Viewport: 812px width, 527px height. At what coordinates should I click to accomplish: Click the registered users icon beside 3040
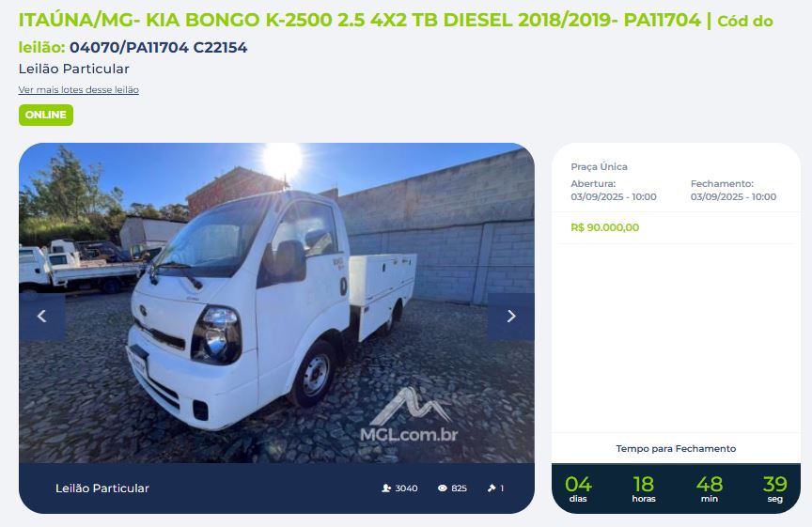[386, 488]
